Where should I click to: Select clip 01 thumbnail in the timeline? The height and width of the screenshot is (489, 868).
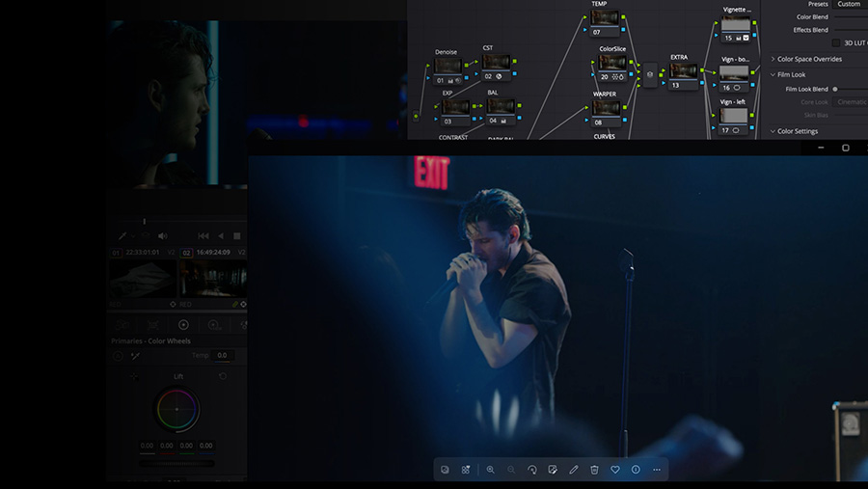(x=143, y=279)
